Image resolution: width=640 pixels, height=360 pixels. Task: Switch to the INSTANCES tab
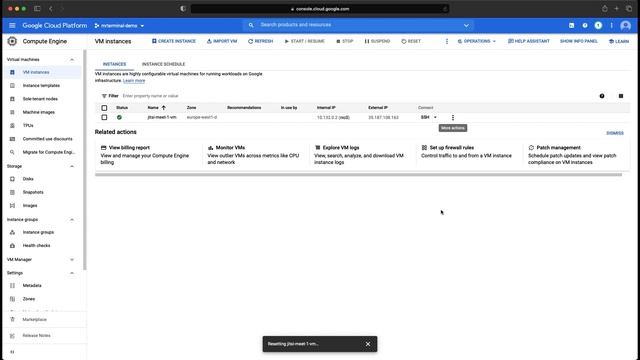(x=114, y=64)
